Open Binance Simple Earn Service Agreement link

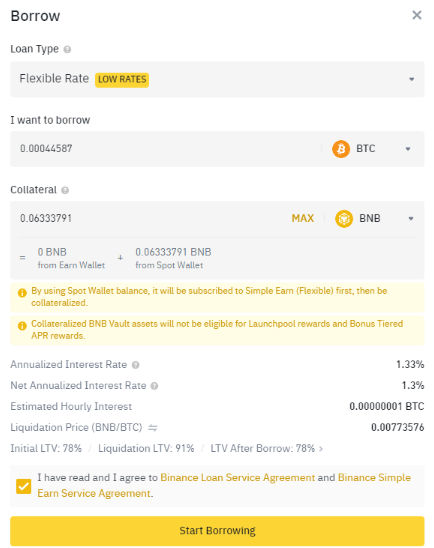coord(224,485)
